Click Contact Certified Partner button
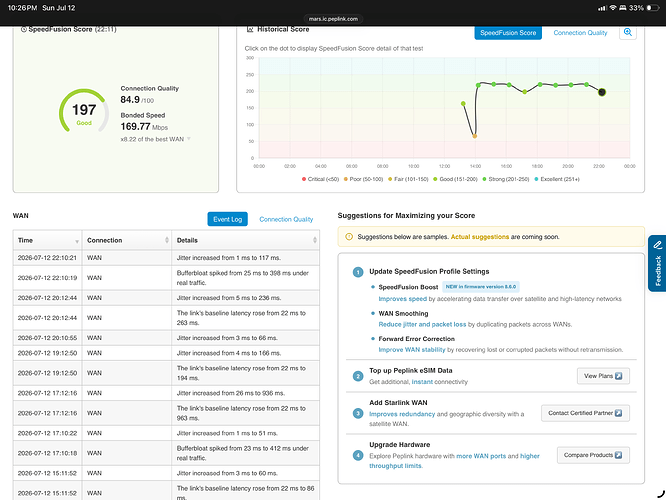 (x=585, y=413)
